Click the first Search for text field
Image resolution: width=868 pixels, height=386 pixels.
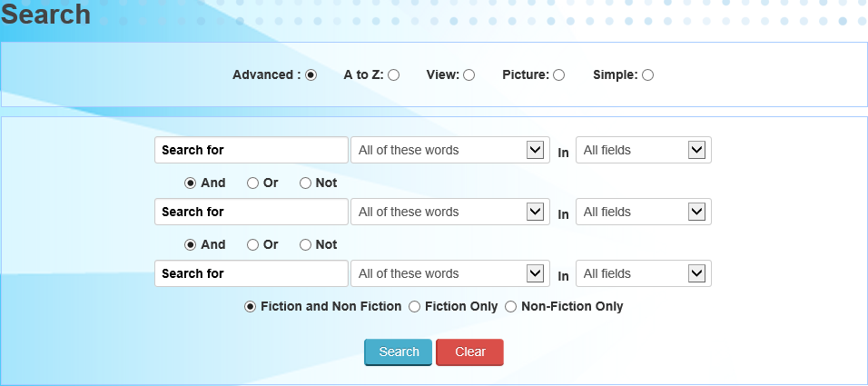[x=252, y=150]
